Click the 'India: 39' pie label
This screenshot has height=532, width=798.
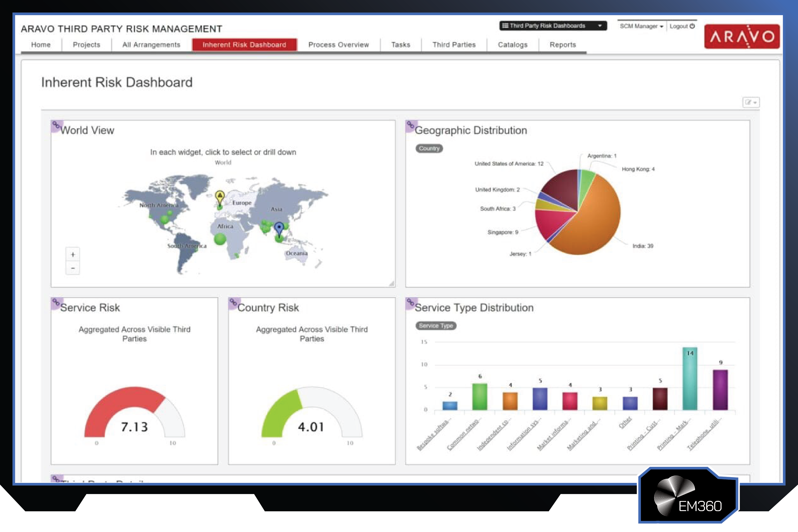tap(643, 246)
